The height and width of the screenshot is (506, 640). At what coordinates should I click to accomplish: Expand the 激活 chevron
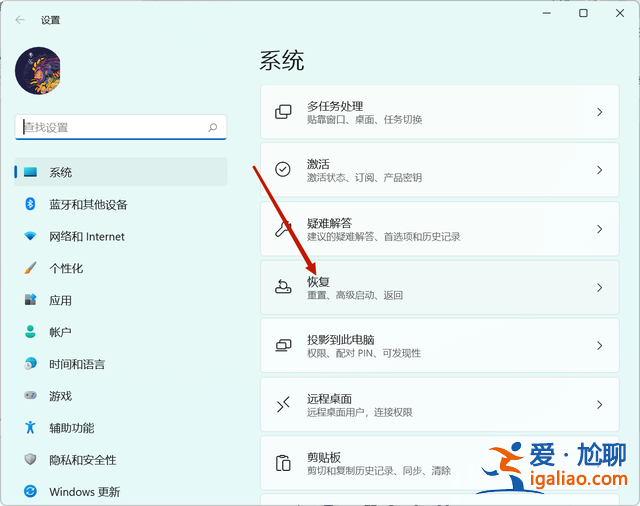pos(600,170)
